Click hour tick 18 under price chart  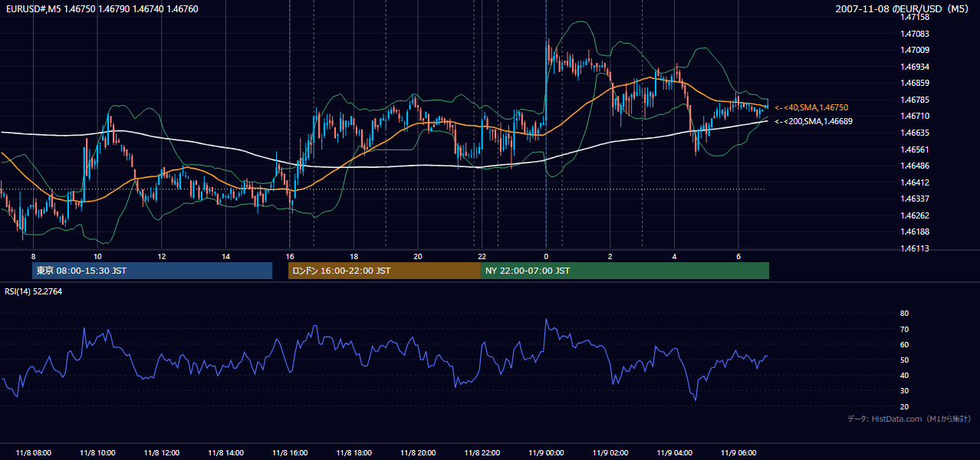354,256
